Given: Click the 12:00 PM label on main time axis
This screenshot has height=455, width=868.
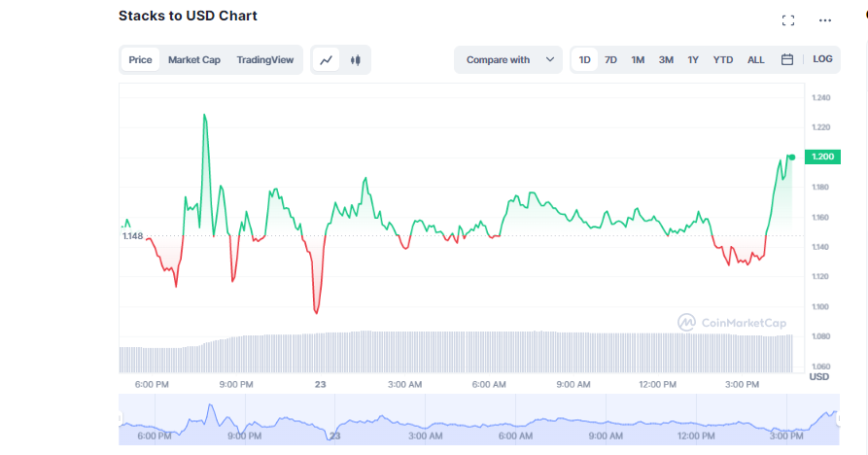Looking at the screenshot, I should pos(658,384).
